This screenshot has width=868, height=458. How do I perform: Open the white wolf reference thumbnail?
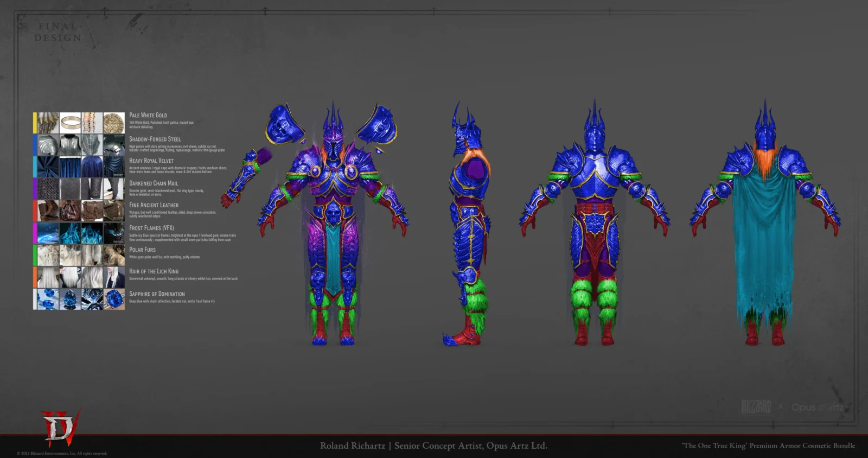click(70, 255)
